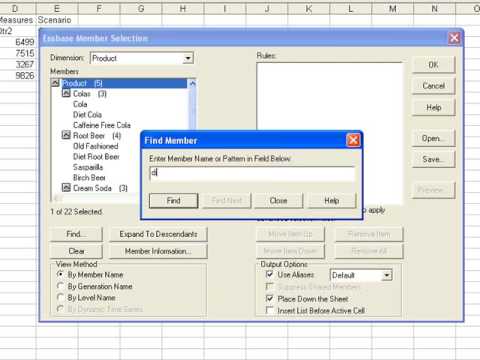Select Root Beer (4) member row
The image size is (480, 360).
(x=97, y=136)
